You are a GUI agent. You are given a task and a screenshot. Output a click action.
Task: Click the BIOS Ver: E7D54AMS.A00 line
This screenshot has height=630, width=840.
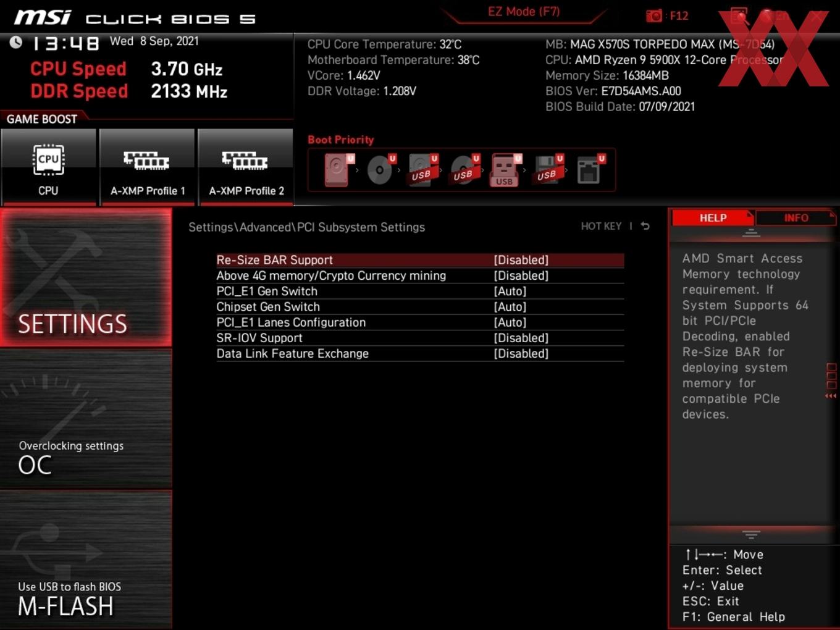click(613, 91)
